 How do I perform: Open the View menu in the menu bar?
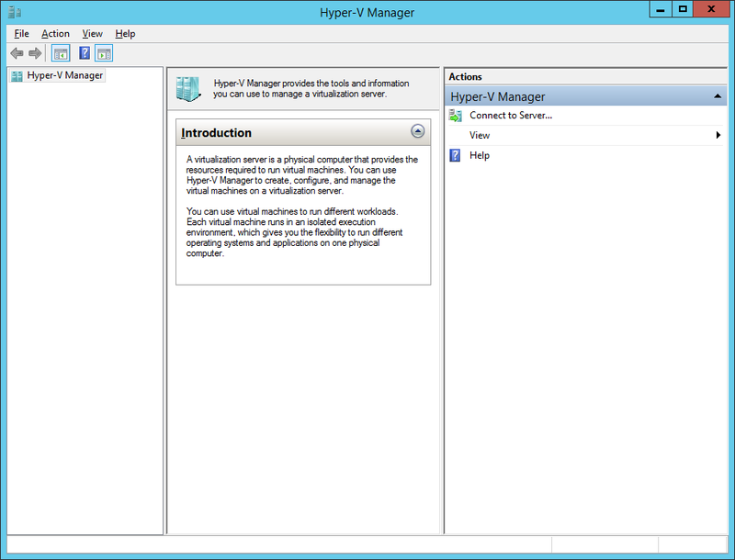92,33
